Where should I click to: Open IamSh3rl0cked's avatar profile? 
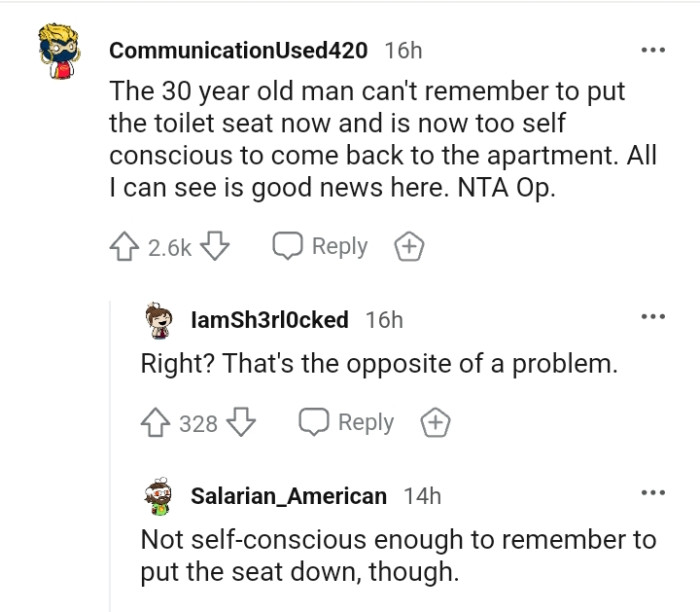tap(158, 320)
